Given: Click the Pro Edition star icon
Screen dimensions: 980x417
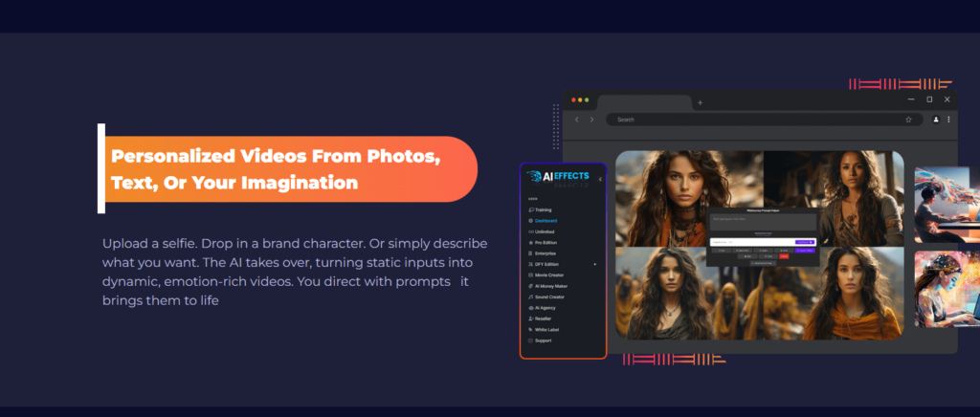Looking at the screenshot, I should point(530,242).
